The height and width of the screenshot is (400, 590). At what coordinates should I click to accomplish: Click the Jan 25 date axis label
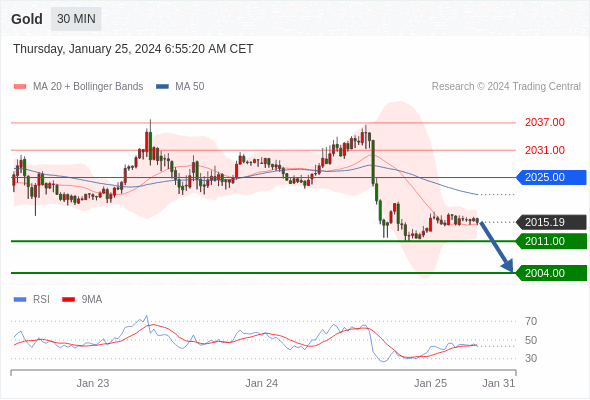click(430, 383)
